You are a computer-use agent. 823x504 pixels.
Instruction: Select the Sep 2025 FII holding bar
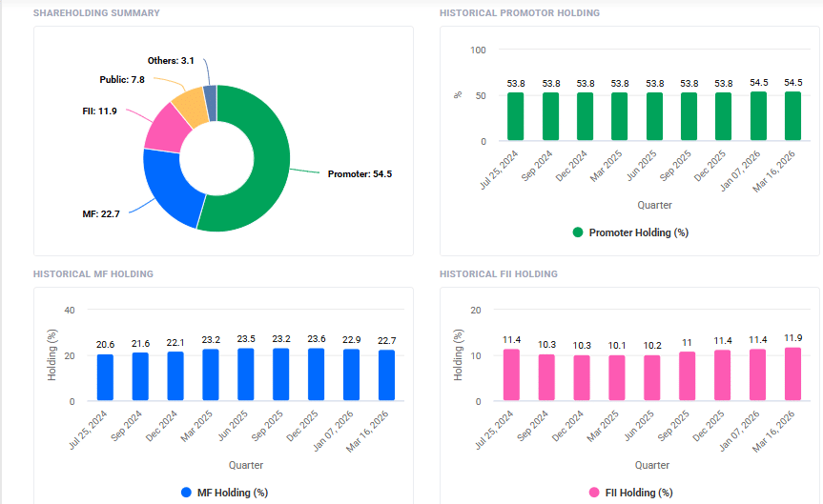[689, 376]
